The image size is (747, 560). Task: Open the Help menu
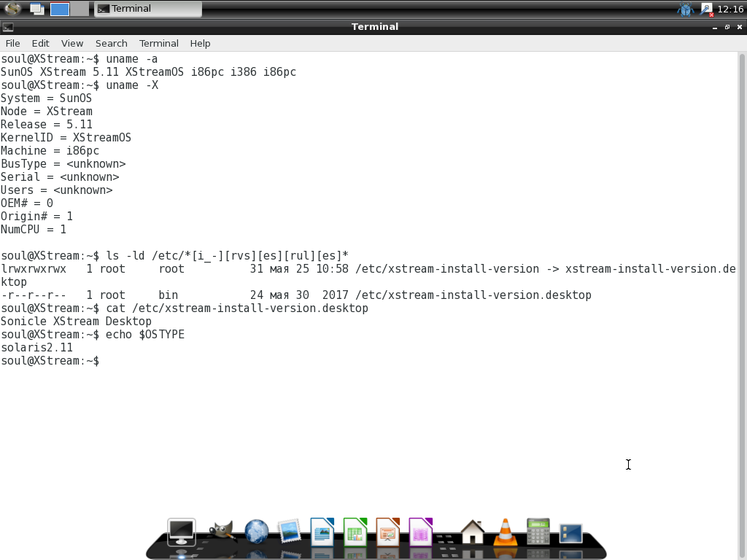200,43
